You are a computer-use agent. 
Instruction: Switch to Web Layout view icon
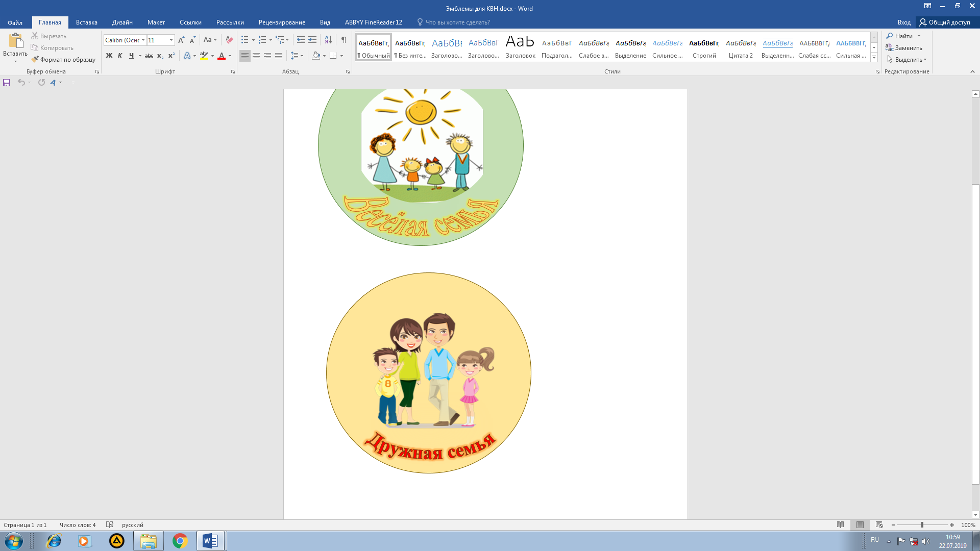[x=879, y=525]
